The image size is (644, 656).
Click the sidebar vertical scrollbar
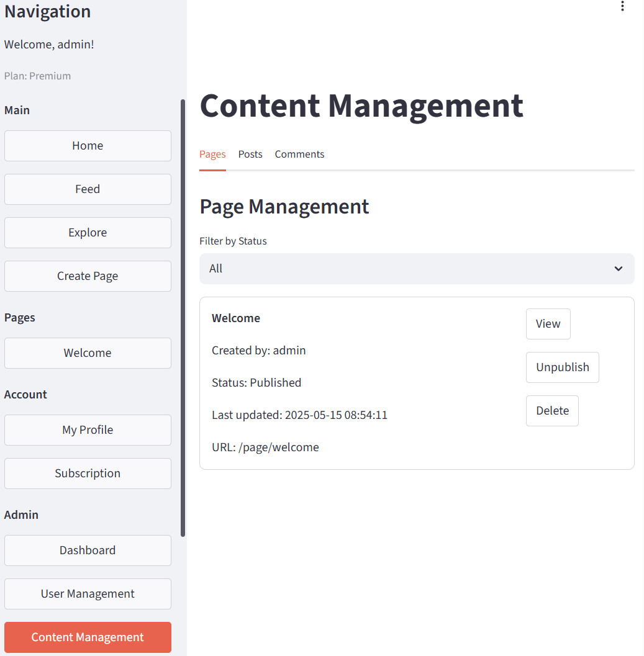[x=183, y=317]
